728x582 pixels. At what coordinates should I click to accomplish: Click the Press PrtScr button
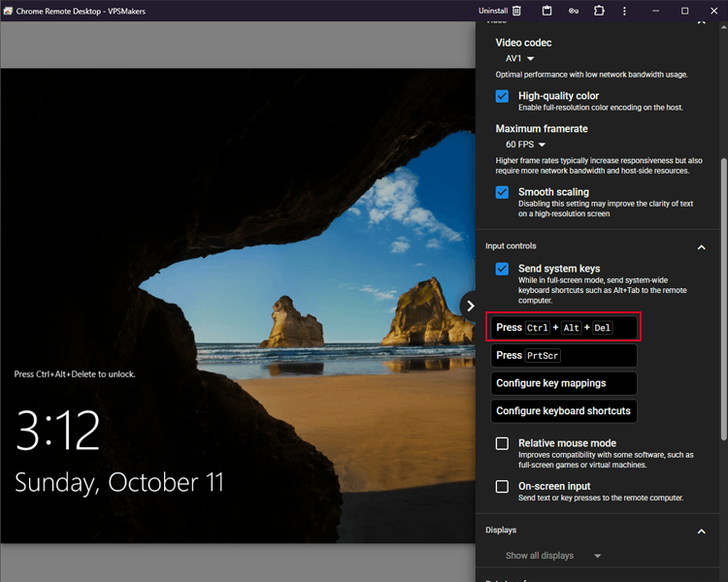(x=564, y=356)
